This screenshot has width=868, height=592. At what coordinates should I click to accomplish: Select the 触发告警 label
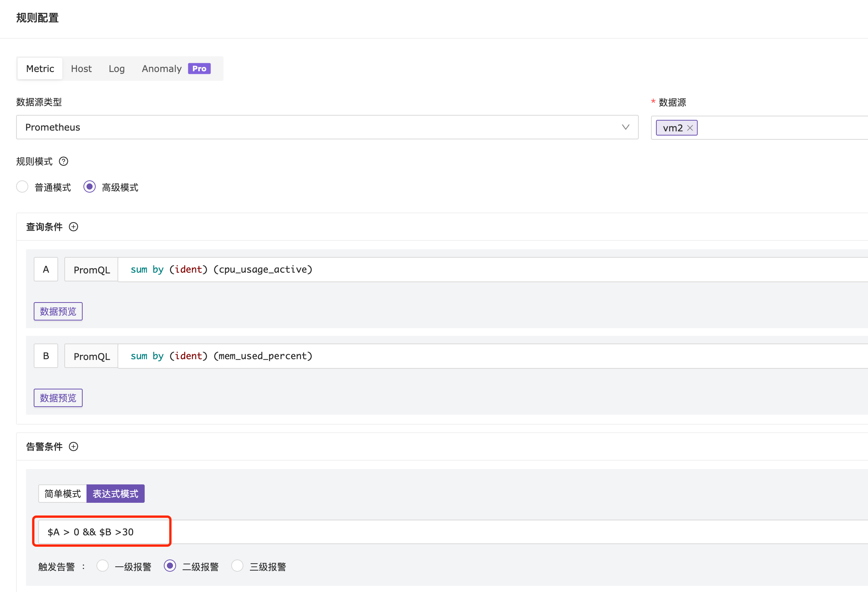point(57,567)
